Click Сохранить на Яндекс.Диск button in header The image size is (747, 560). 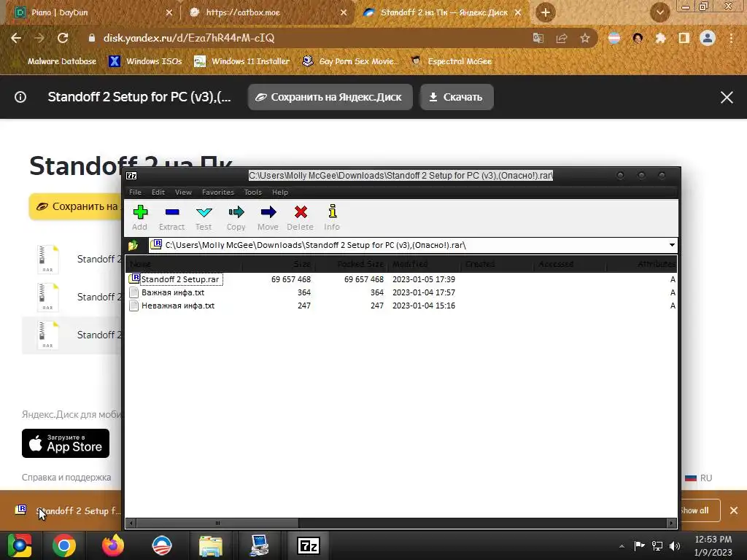(330, 97)
